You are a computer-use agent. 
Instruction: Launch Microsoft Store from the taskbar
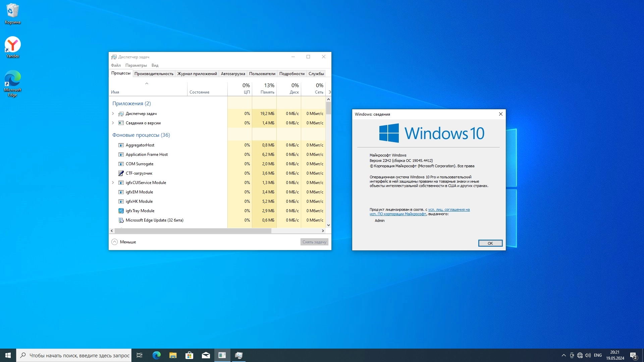coord(190,355)
